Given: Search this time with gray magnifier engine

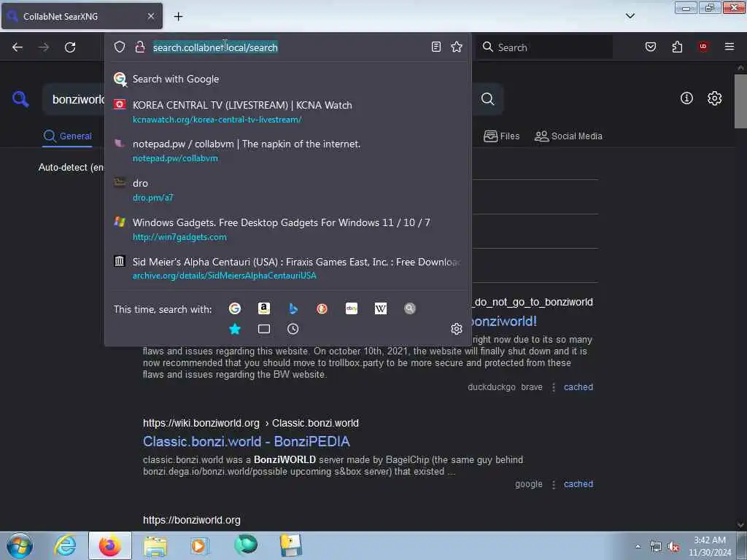Looking at the screenshot, I should (410, 308).
